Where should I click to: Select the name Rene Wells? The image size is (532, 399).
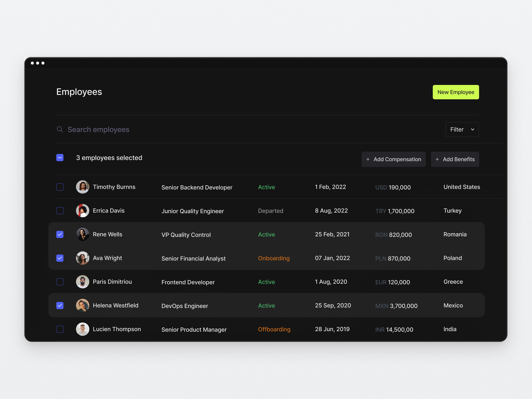(x=108, y=234)
